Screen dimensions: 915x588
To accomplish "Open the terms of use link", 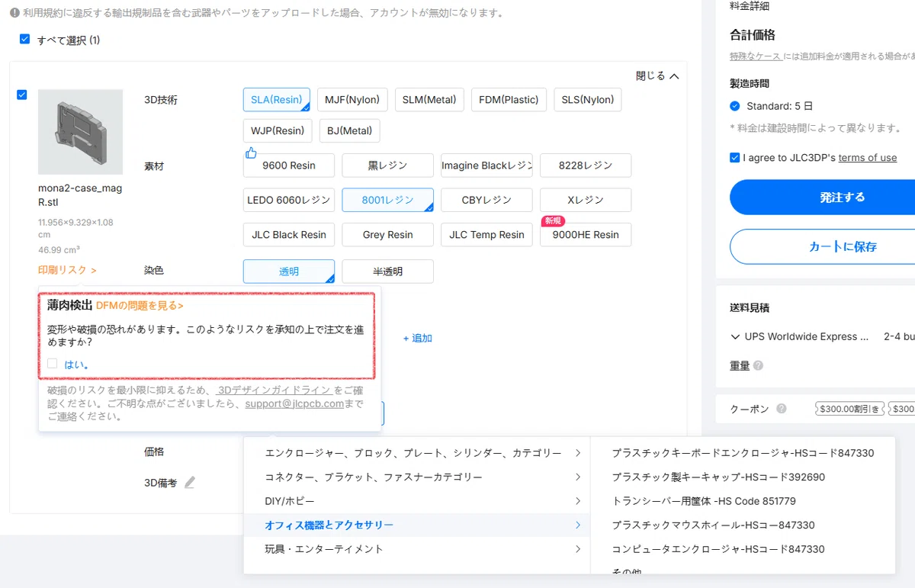I will click(868, 158).
